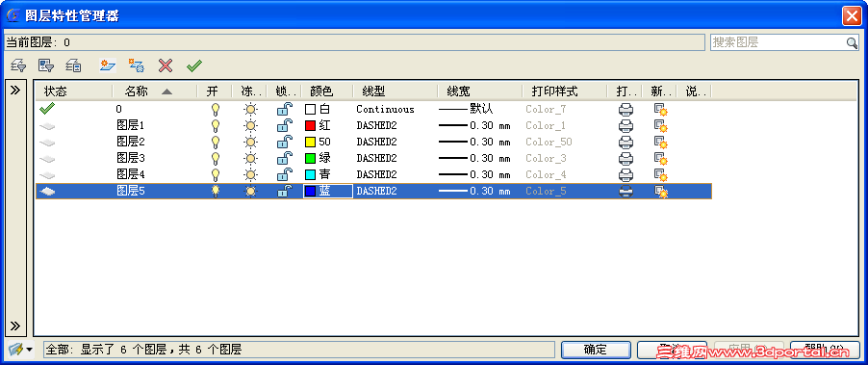
Task: Click new viewport freeze icon for 图层5
Action: tap(660, 192)
